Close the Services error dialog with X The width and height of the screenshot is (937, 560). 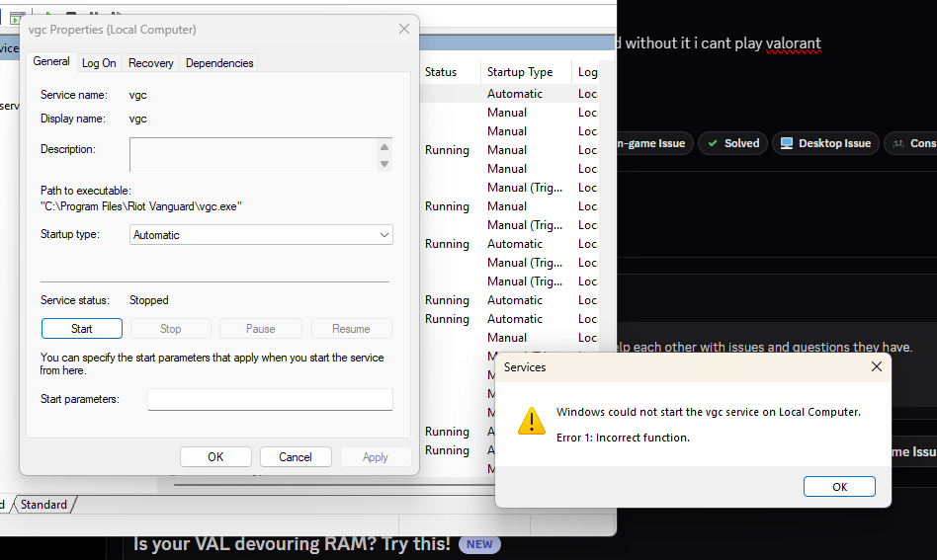click(x=876, y=366)
